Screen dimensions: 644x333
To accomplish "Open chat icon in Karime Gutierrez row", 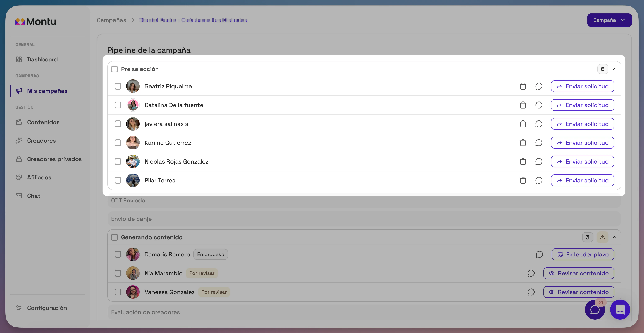I will coord(538,143).
